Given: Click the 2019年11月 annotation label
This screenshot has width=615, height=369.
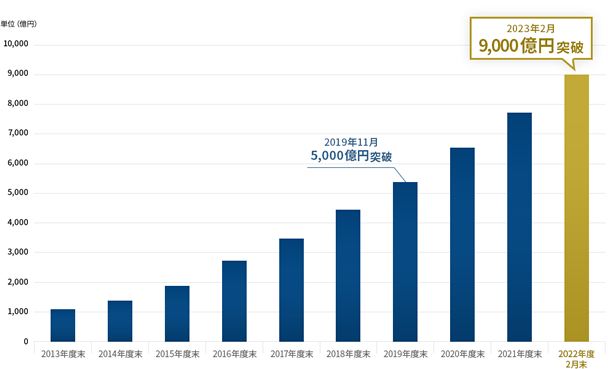Looking at the screenshot, I should point(351,142).
